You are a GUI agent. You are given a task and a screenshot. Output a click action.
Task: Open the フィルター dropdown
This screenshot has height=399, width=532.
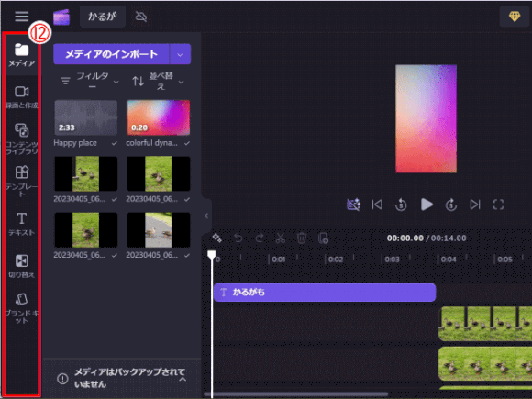point(90,81)
